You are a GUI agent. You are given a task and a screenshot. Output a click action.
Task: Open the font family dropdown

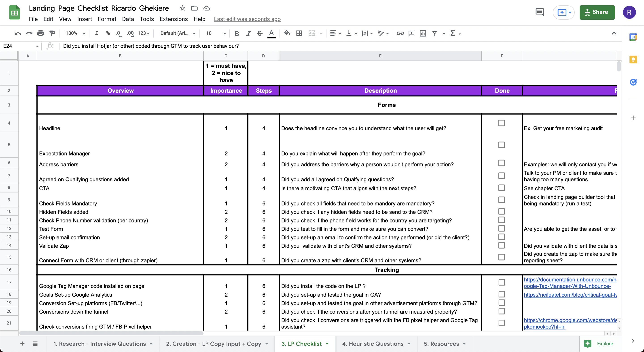(178, 33)
